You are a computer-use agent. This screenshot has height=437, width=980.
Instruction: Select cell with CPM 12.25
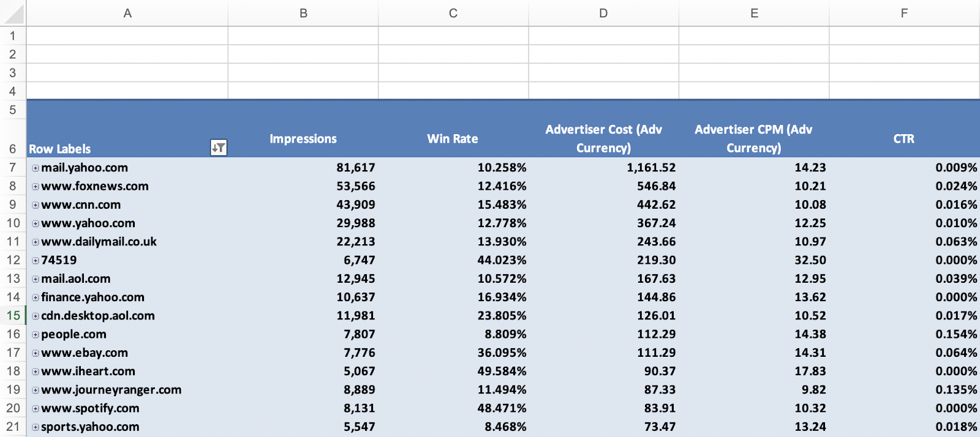754,223
